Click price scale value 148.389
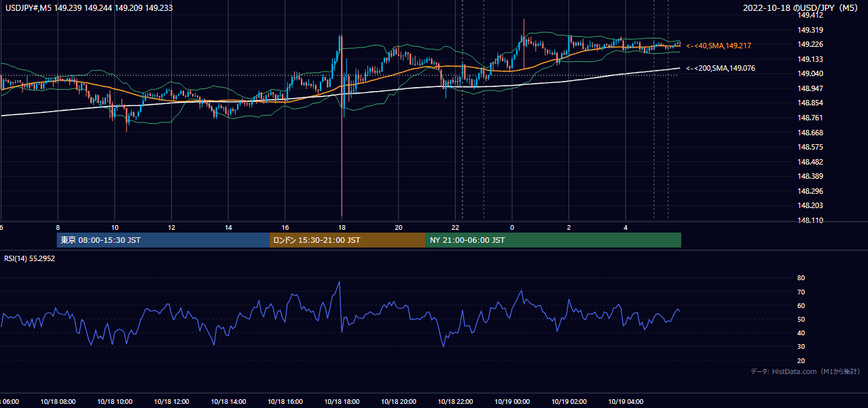 (x=810, y=176)
